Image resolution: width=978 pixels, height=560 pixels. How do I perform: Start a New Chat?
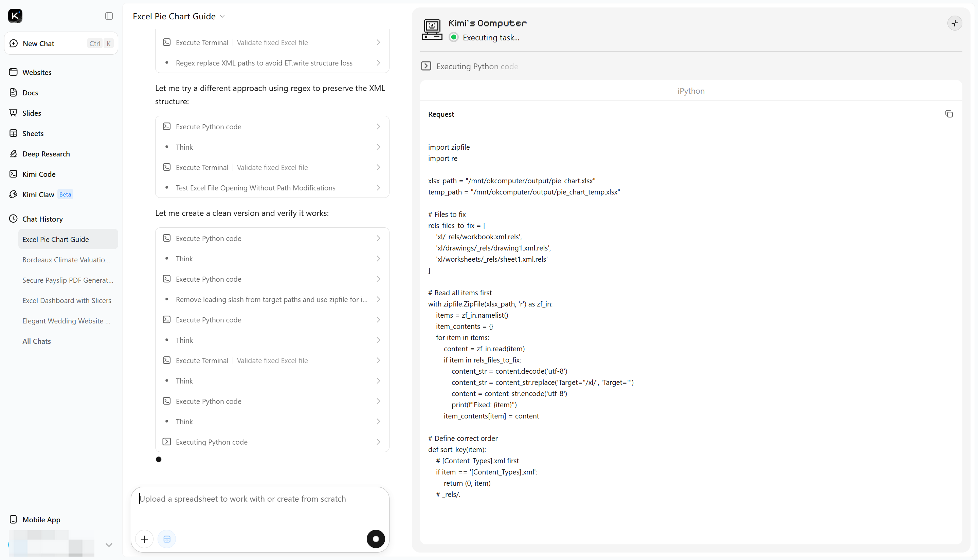pyautogui.click(x=61, y=43)
